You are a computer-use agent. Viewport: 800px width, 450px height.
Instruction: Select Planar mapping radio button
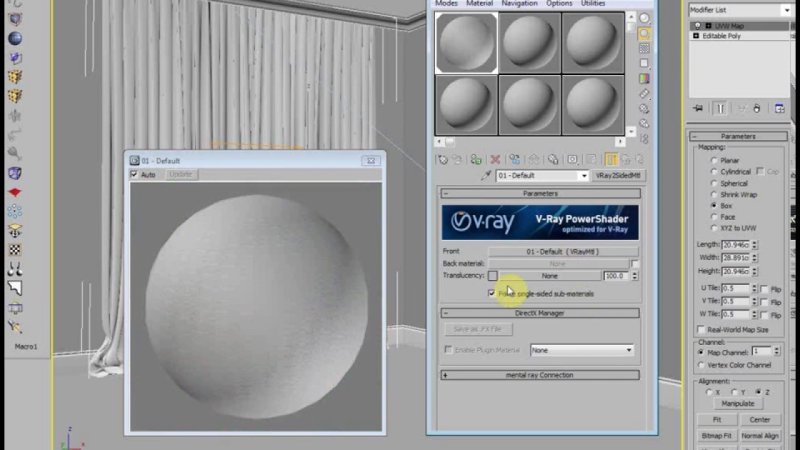coord(714,160)
